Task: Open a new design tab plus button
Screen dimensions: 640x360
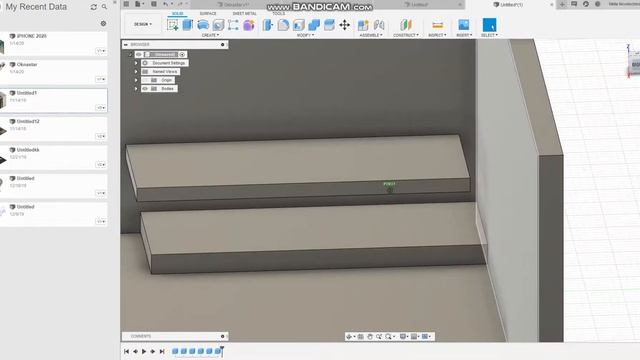Action: [x=562, y=4]
